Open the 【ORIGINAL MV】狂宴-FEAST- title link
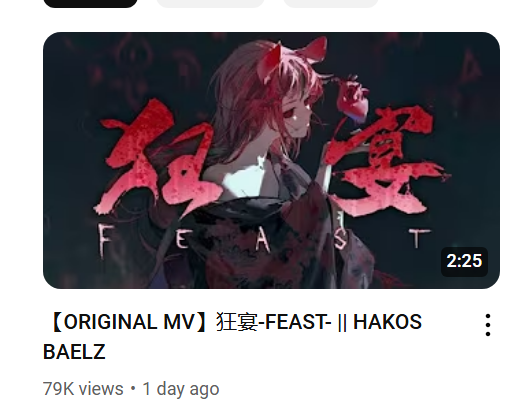Viewport: 505px width, 415px height. 232,336
